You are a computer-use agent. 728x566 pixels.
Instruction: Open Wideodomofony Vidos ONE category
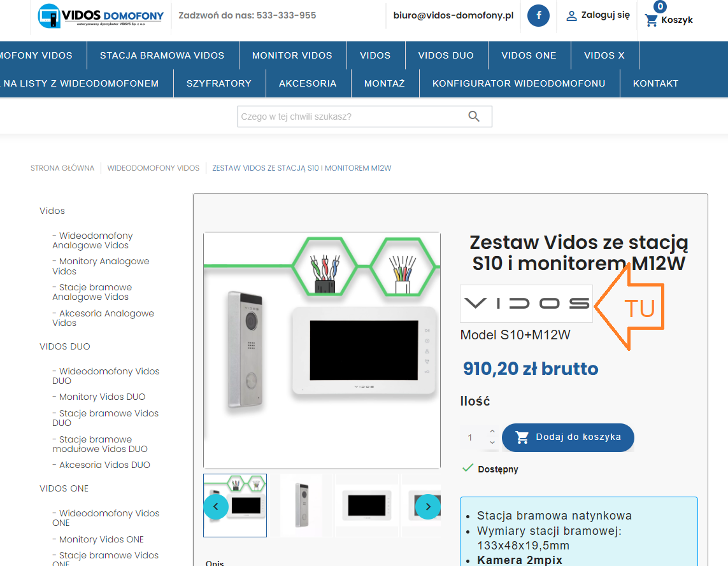pyautogui.click(x=106, y=518)
